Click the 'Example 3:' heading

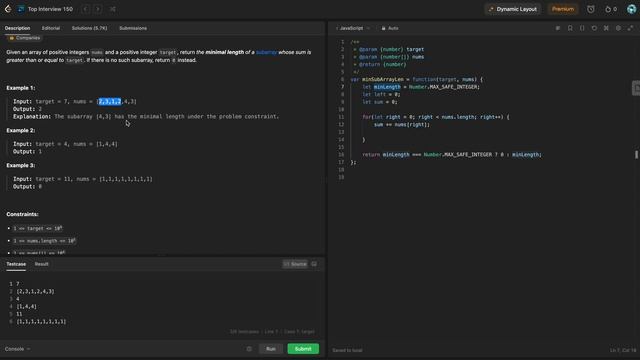[x=21, y=165]
